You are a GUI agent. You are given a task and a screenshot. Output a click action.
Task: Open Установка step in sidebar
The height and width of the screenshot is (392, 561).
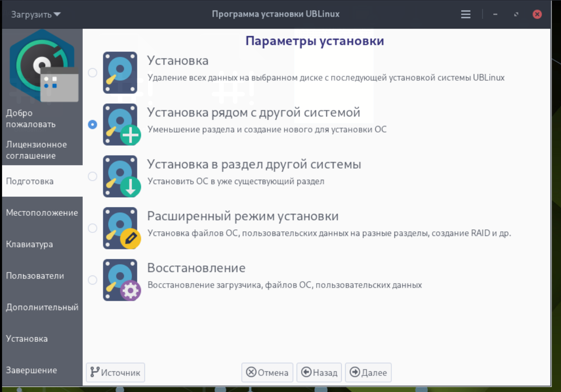coord(42,339)
